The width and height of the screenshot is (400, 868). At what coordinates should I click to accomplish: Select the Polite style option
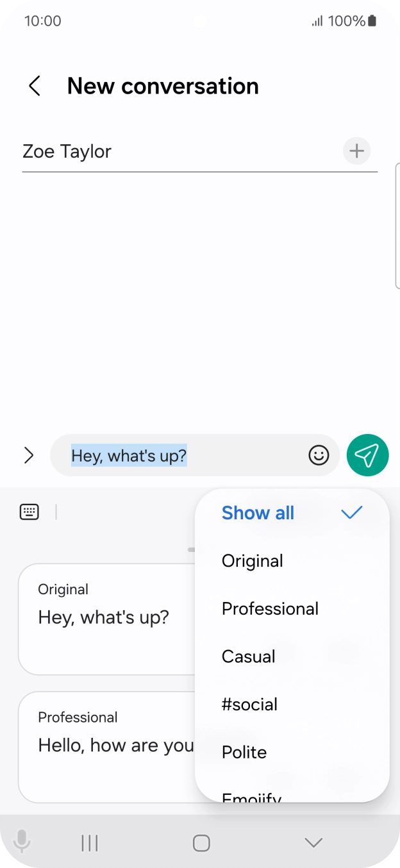pyautogui.click(x=292, y=752)
